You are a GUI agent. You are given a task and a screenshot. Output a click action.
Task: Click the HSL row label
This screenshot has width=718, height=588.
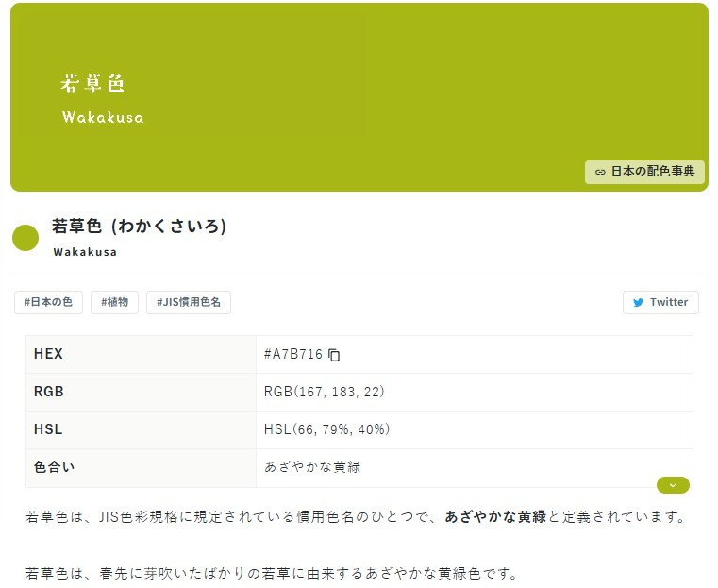tap(47, 429)
